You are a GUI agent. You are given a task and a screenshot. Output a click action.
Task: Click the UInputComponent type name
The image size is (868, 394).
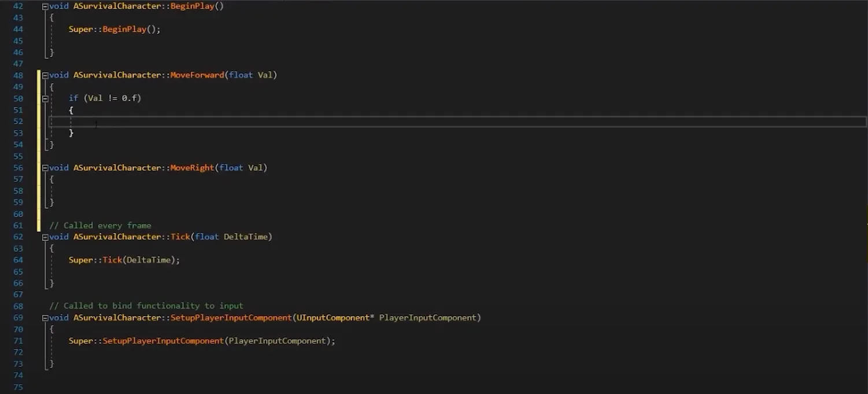(333, 318)
